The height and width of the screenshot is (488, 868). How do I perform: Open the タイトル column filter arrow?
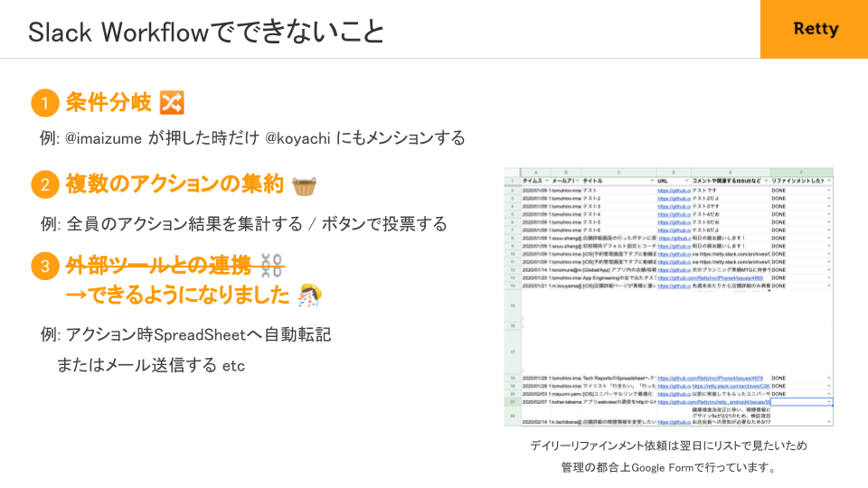point(652,181)
